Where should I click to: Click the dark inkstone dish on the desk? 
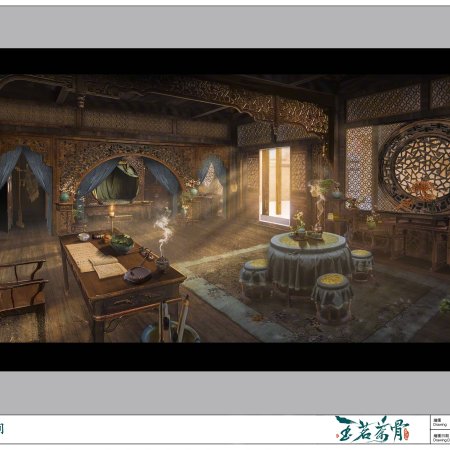137,275
